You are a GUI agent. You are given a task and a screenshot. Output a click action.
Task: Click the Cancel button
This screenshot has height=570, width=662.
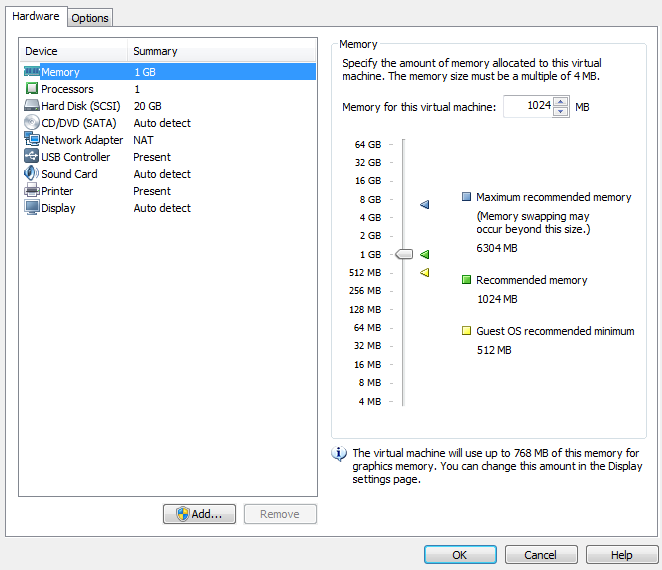(x=541, y=555)
